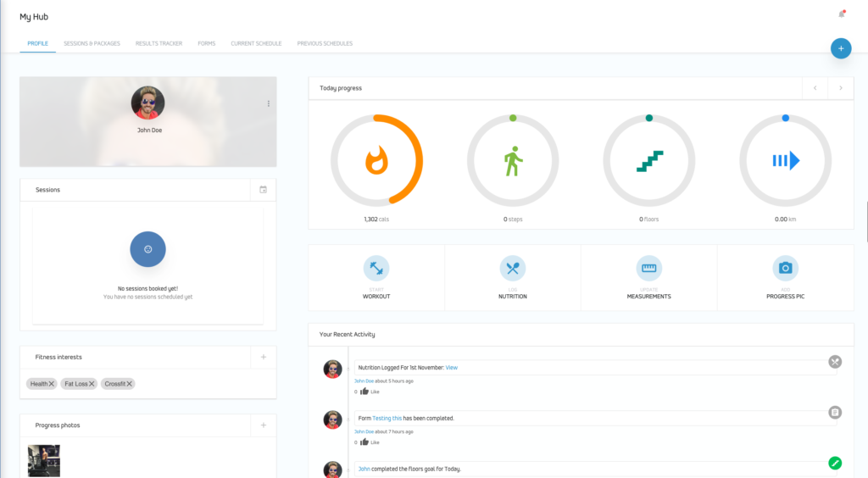Image resolution: width=868 pixels, height=478 pixels.
Task: Click the 0 steps value
Action: pos(513,219)
